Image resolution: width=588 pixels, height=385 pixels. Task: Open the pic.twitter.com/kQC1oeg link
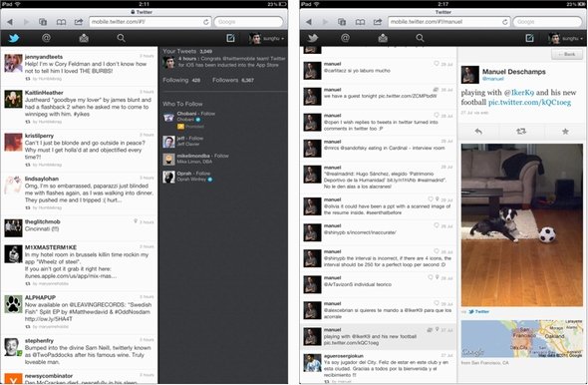pyautogui.click(x=529, y=103)
